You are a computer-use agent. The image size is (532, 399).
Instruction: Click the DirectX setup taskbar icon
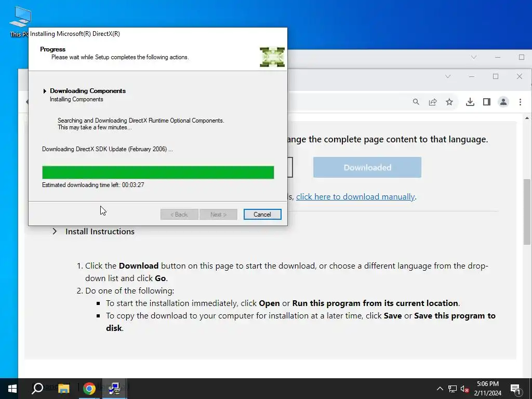(x=115, y=389)
